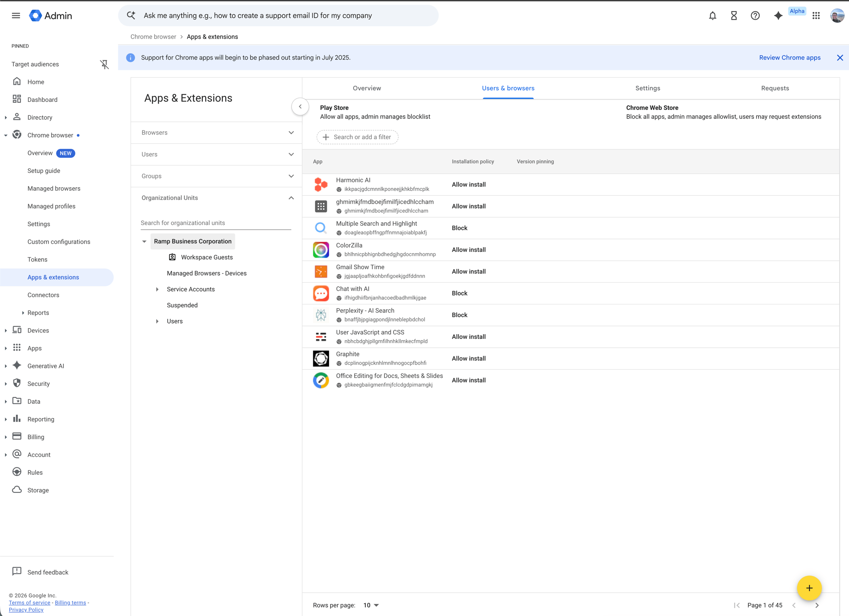Click the ColorZilla app icon
Screen dimensions: 849x616
point(321,250)
